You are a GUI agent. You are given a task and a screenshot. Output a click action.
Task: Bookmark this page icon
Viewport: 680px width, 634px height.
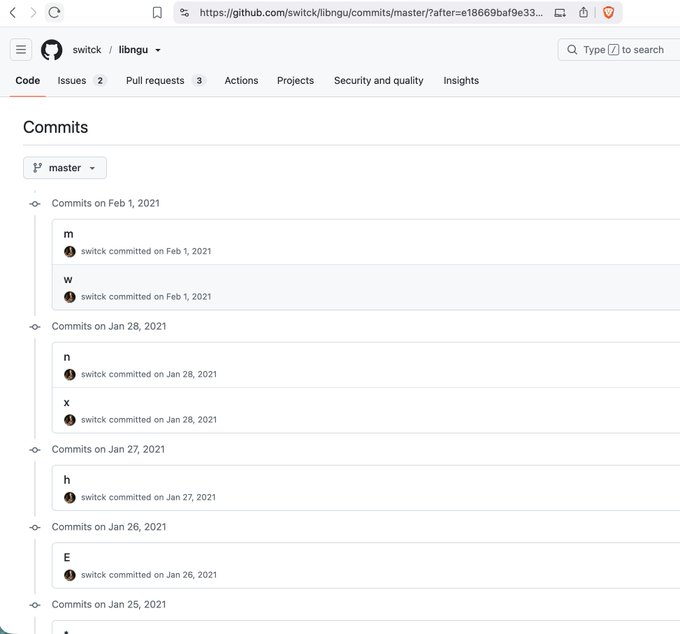[157, 13]
